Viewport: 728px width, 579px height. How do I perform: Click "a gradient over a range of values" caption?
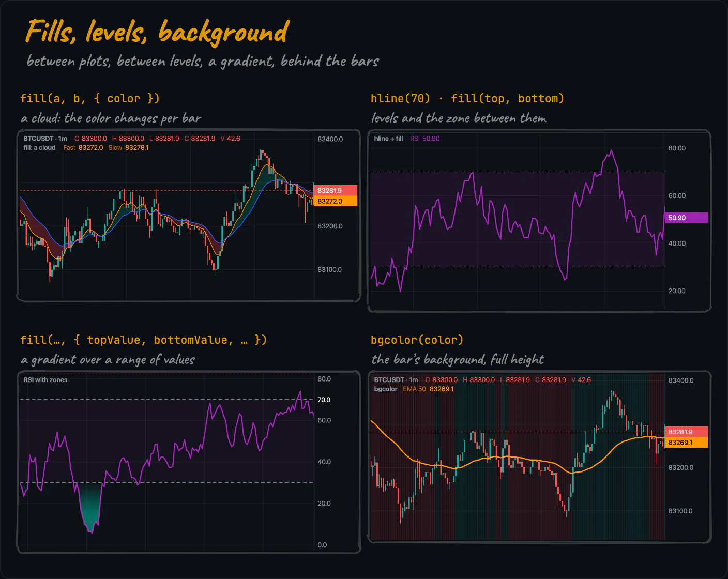[x=108, y=360]
